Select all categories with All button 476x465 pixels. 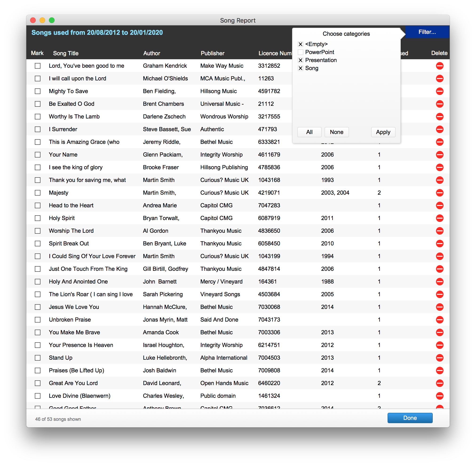(x=309, y=132)
